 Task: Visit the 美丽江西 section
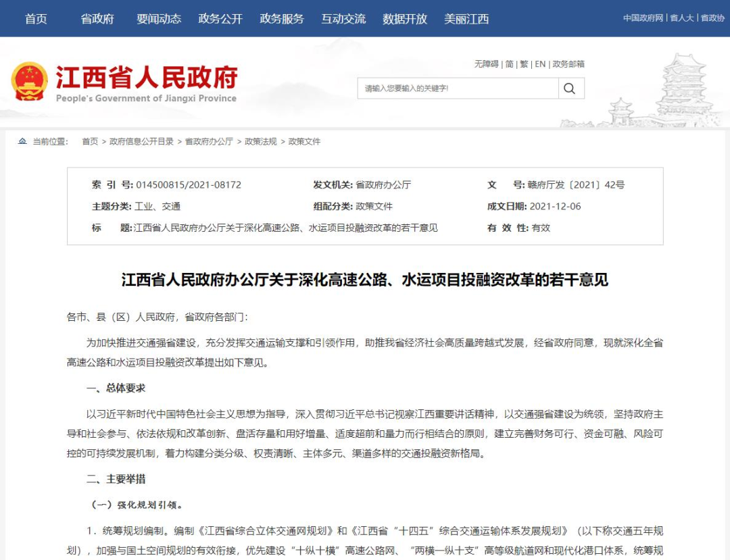[x=466, y=19]
